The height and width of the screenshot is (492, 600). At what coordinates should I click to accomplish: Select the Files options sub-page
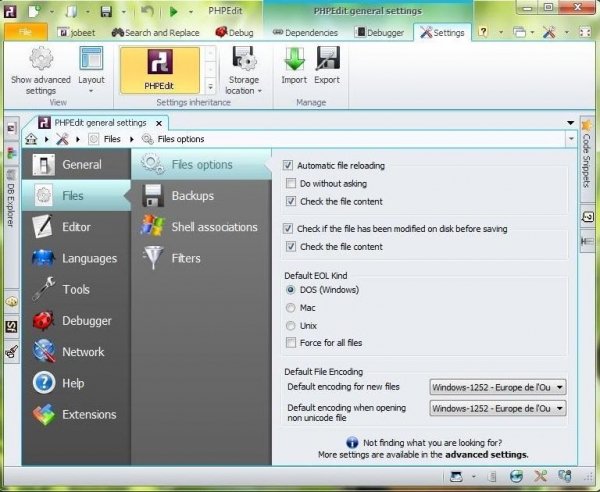pos(201,165)
